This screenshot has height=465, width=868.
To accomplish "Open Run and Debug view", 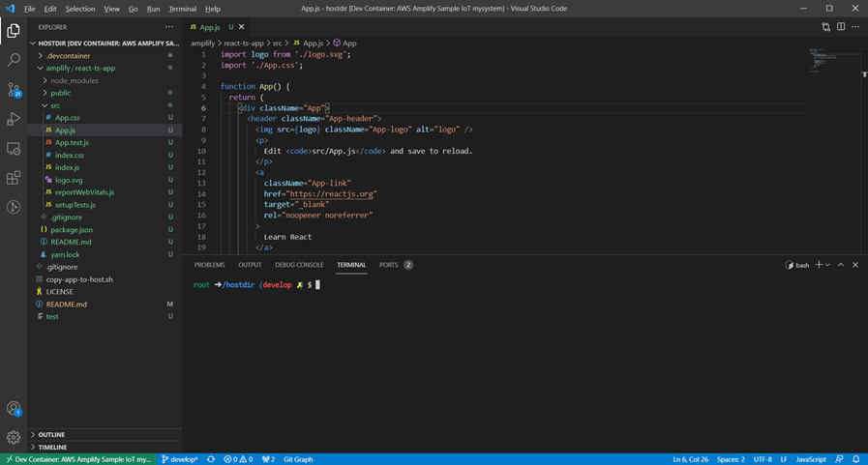I will click(14, 119).
